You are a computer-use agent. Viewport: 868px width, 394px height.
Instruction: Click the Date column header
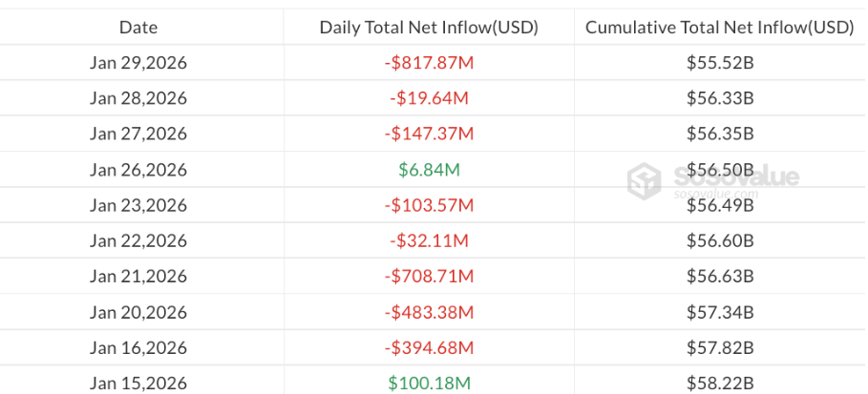click(x=138, y=28)
